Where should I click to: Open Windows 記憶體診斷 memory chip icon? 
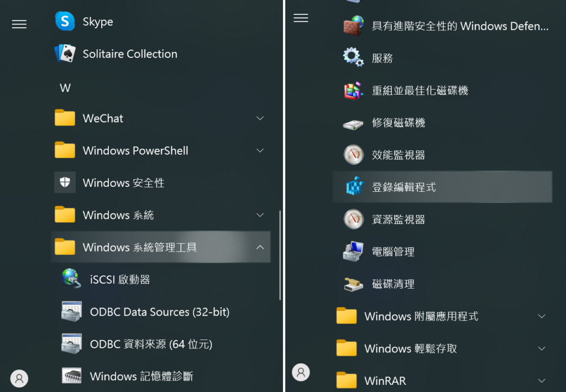(x=71, y=376)
